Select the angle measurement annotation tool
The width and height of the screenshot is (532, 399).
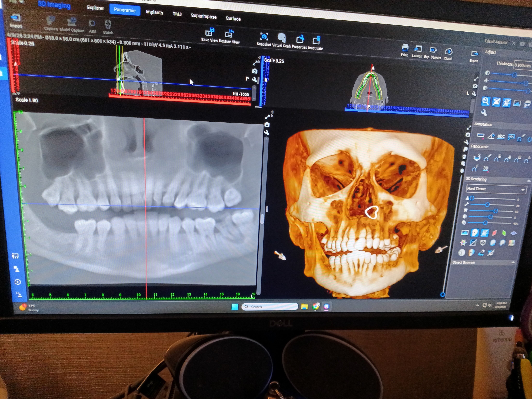click(491, 136)
